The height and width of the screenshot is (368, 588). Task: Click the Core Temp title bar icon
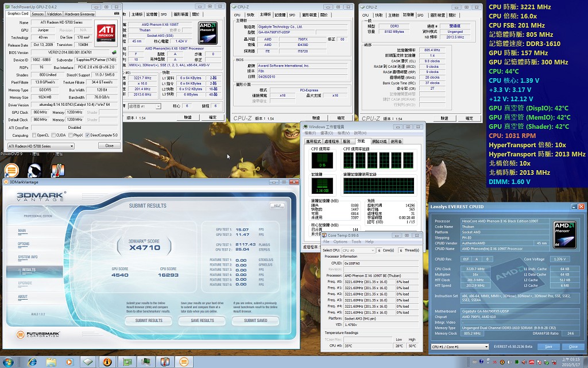[x=324, y=235]
